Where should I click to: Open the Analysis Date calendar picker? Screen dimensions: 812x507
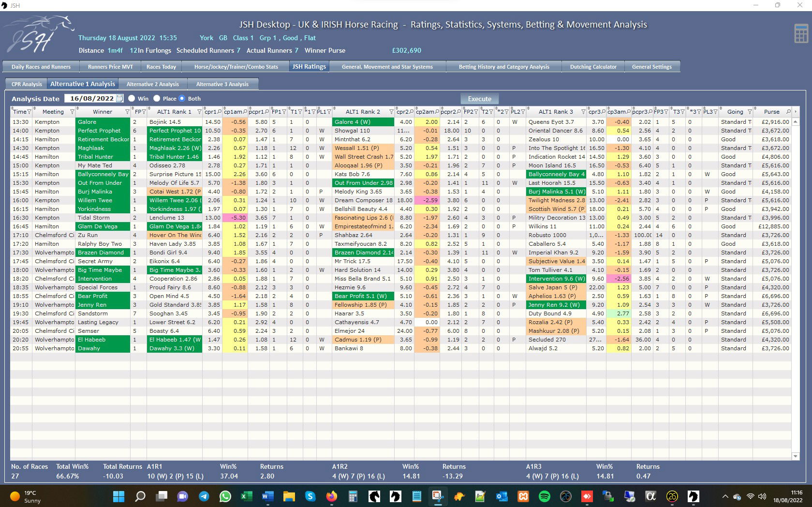pos(119,98)
